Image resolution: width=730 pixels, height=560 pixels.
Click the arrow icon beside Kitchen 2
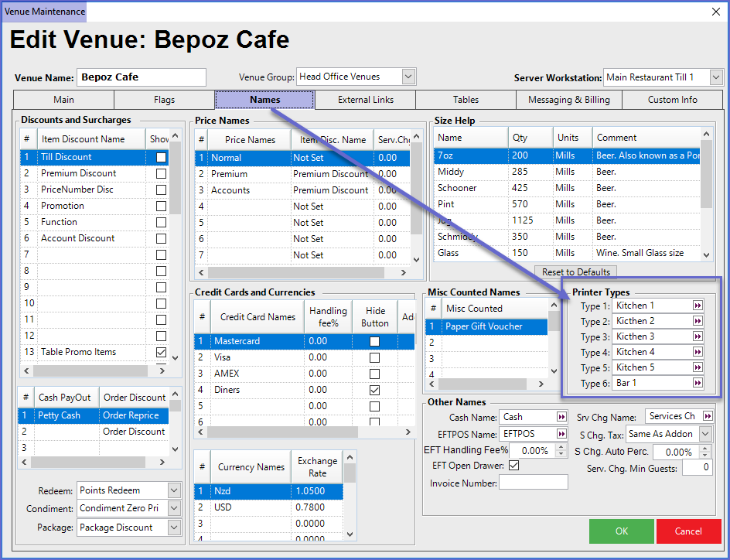coord(698,321)
